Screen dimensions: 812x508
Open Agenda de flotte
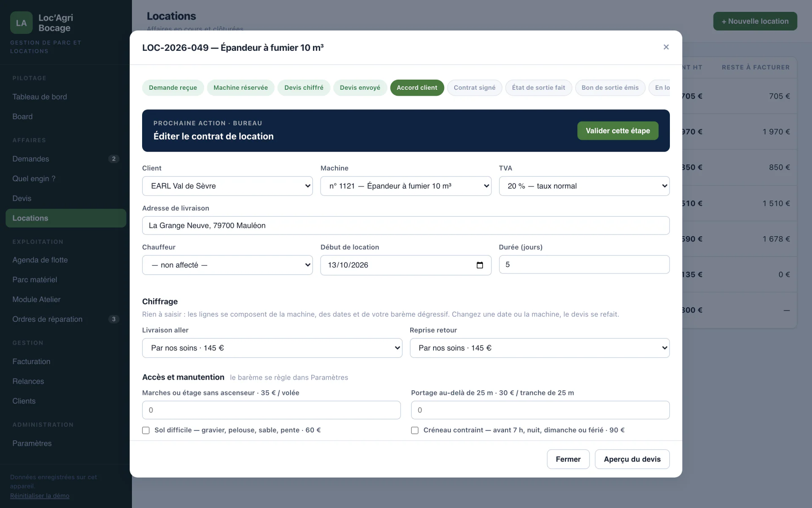tap(66, 260)
